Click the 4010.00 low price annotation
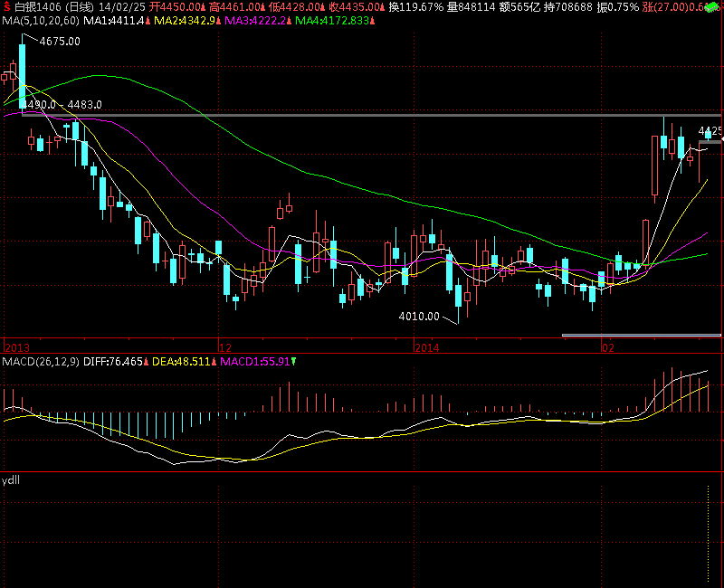This screenshot has height=588, width=724. (x=419, y=316)
